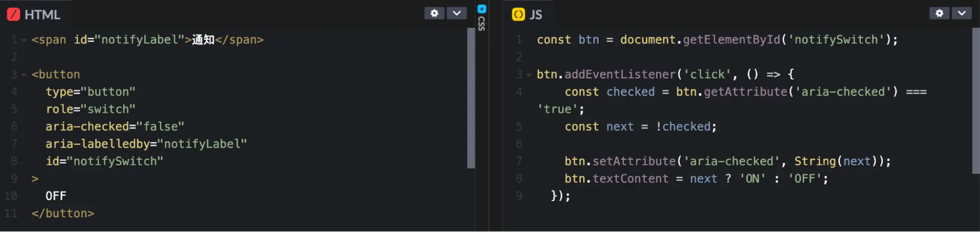Expand the collapsed CSS panel label
980x232 pixels.
point(481,24)
